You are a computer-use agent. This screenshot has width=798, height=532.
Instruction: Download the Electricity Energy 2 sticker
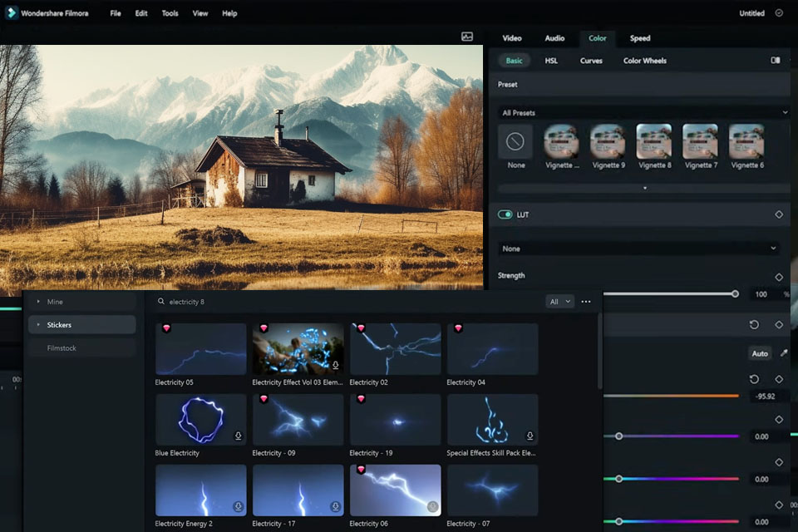coord(238,506)
